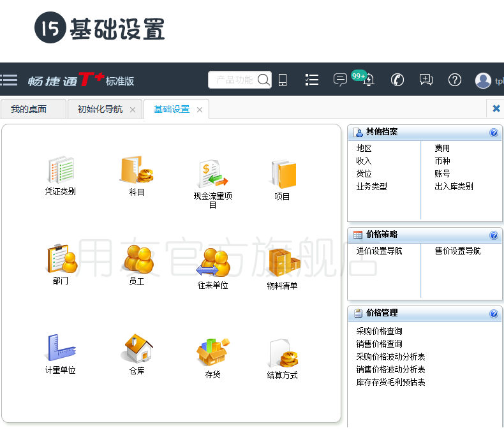Screen dimensions: 504x435
Task: Open the 存货 inventory box icon
Action: 213,352
